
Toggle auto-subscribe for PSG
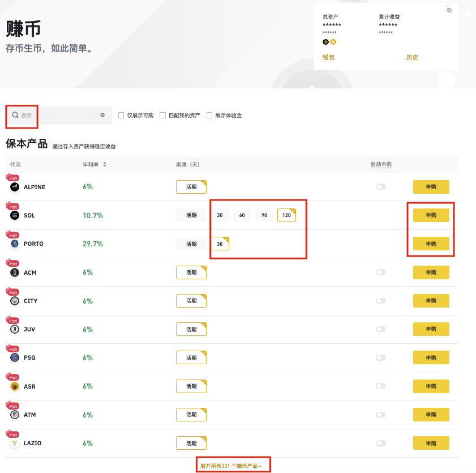click(x=381, y=357)
